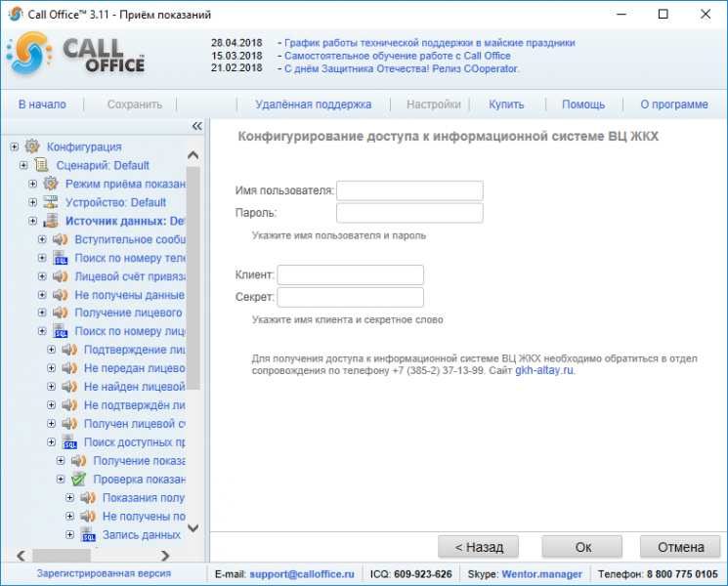Click SQL icon beside Поиск по номеру телефона
728x586 pixels.
pyautogui.click(x=60, y=258)
